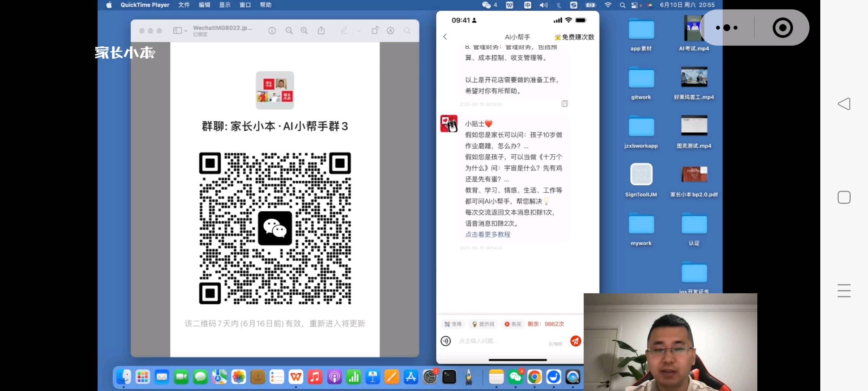Open Google Chrome from the Dock
Screen dimensions: 868x391
click(535, 377)
